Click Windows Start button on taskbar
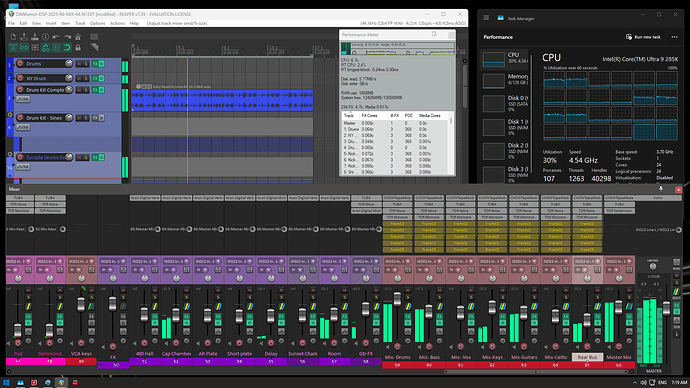This screenshot has width=690, height=388. coord(6,382)
